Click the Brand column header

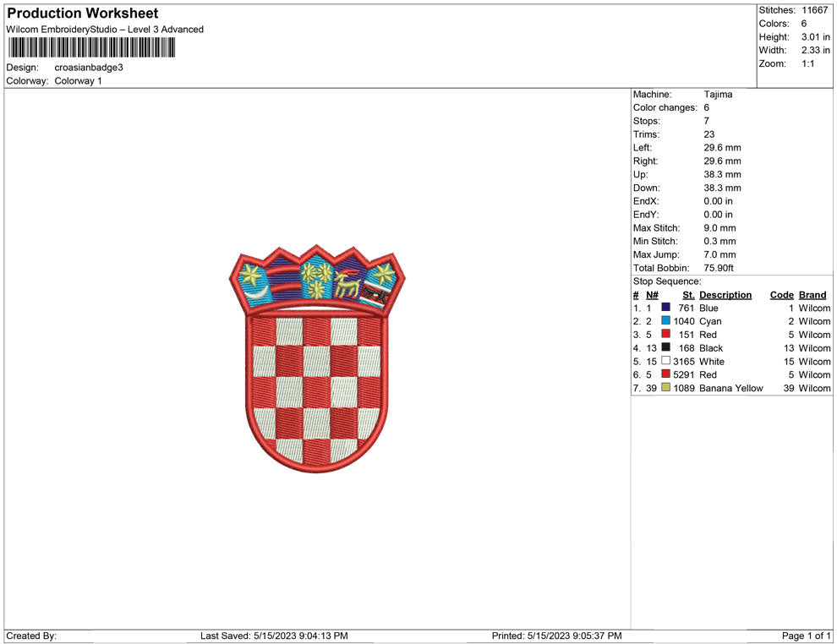coord(812,295)
